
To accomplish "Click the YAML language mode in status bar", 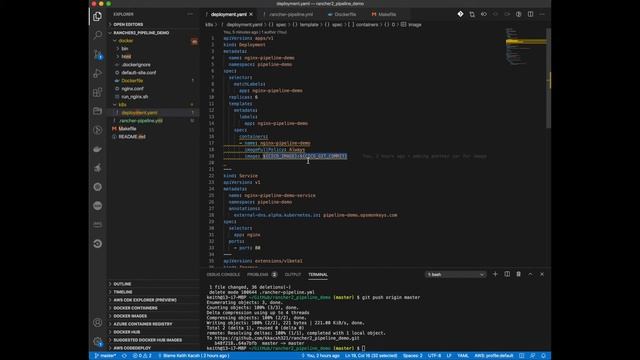I will point(463,356).
